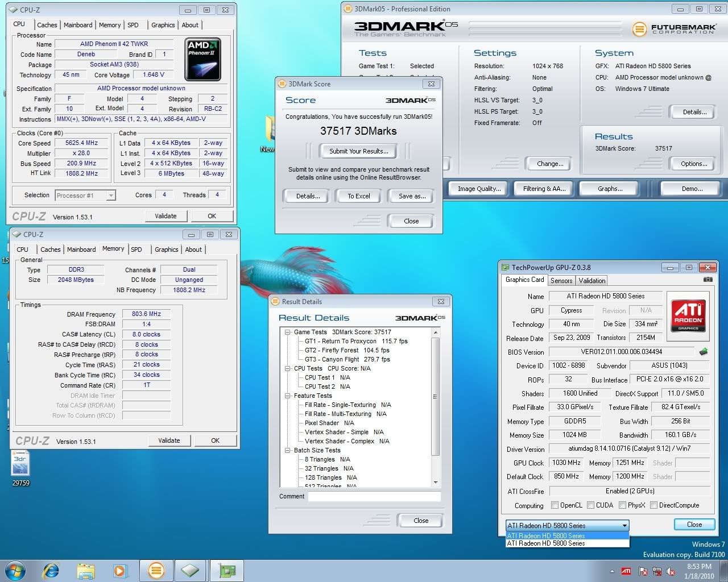Collapse the Game Tests tree node
Viewport: 728px width, 582px height.
point(288,332)
